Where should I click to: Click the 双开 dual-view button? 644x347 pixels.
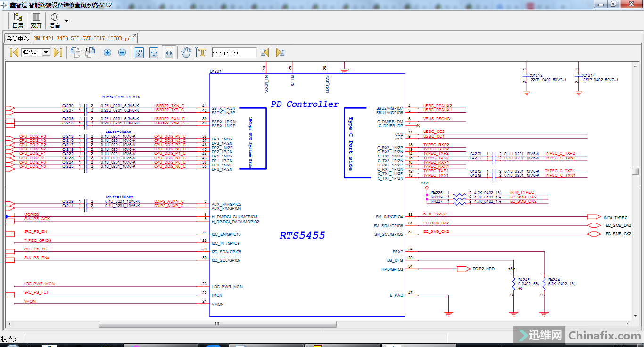tap(36, 21)
